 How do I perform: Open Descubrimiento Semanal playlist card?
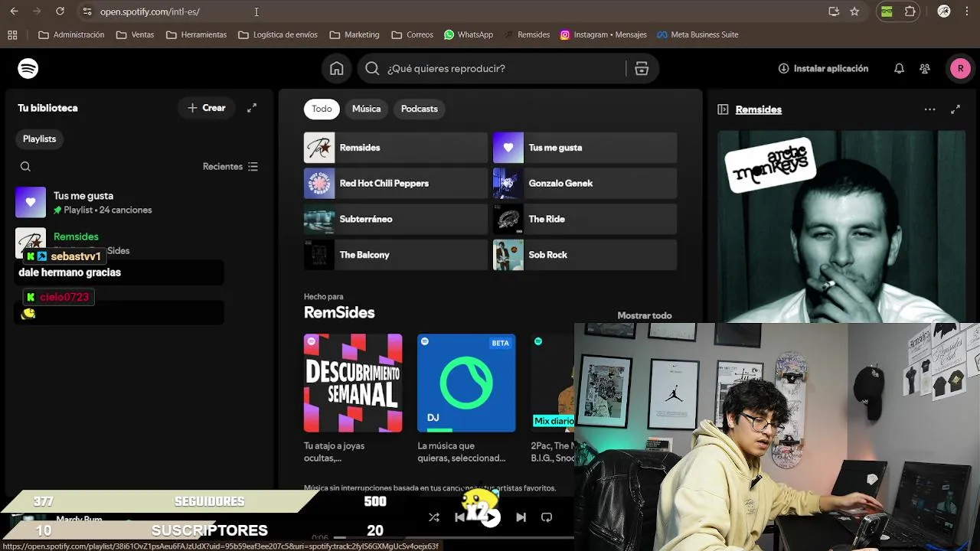[x=353, y=383]
